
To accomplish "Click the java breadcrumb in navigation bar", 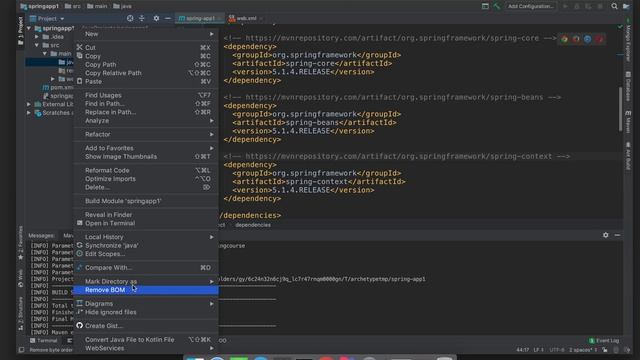I will [122, 6].
